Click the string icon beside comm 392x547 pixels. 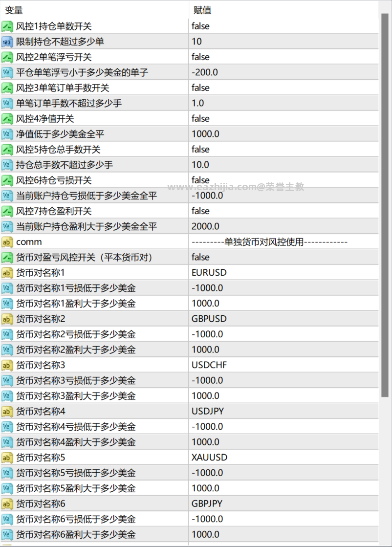tap(7, 242)
